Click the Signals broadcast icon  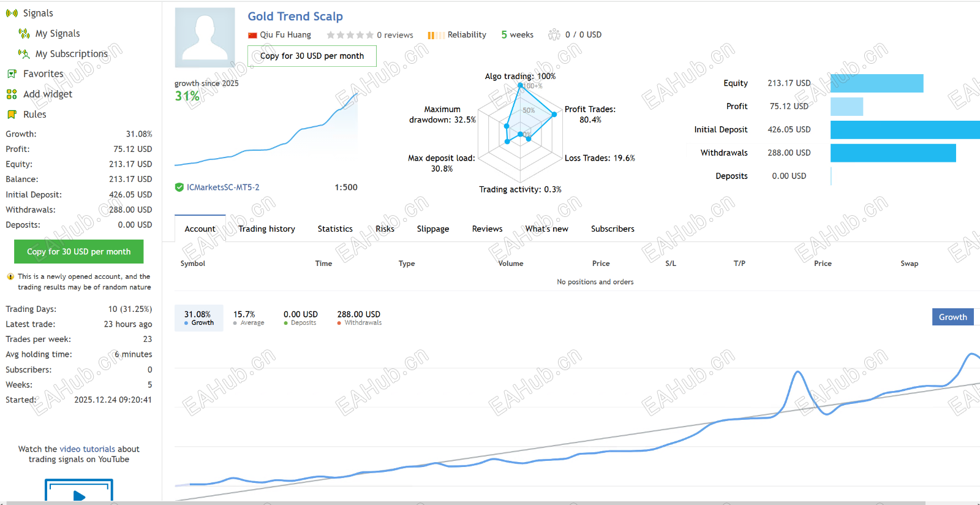pyautogui.click(x=12, y=13)
